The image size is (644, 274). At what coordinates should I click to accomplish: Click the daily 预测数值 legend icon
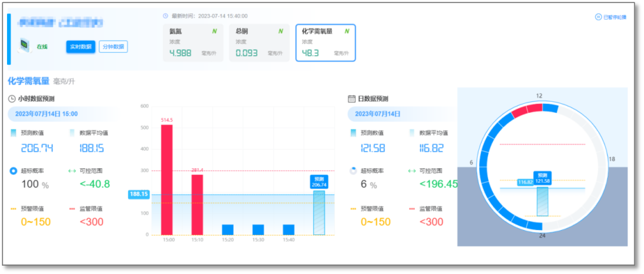pyautogui.click(x=354, y=133)
